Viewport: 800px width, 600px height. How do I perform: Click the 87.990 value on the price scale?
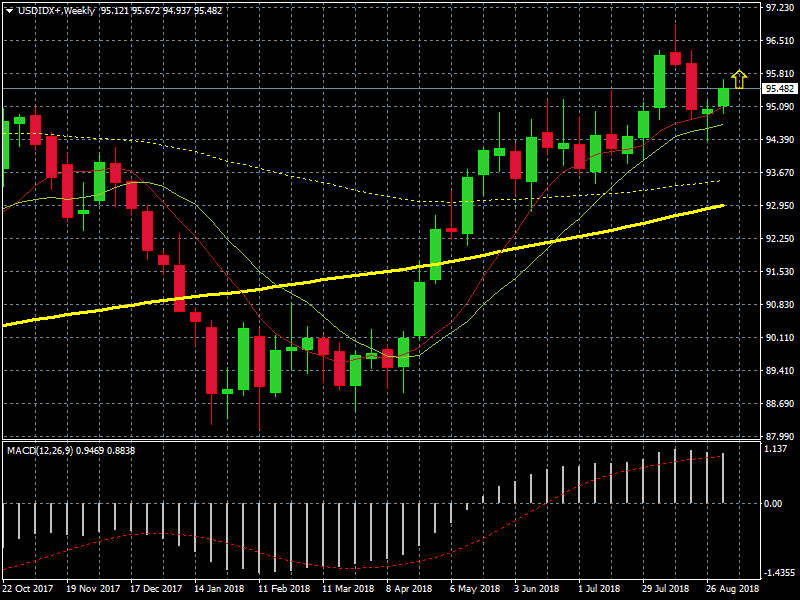click(x=779, y=437)
